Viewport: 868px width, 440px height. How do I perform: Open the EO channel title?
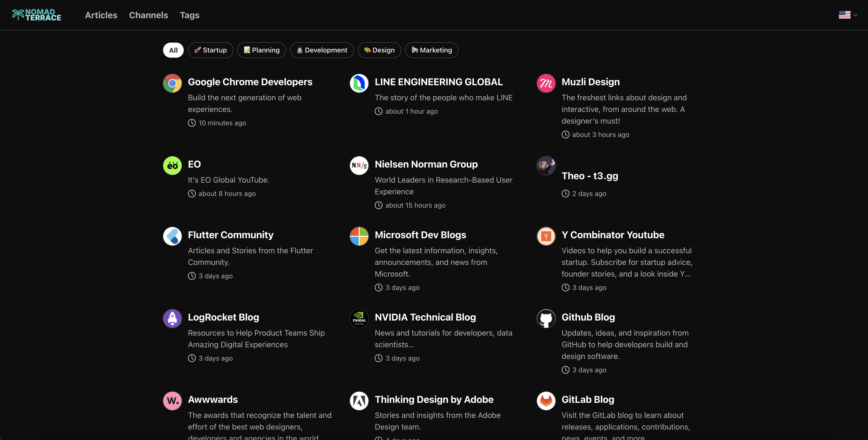point(195,164)
